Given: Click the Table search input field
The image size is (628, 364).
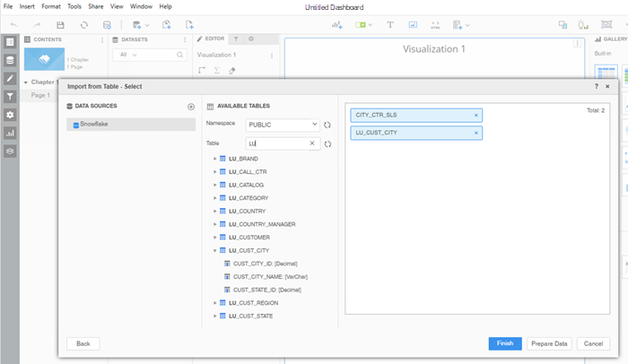Looking at the screenshot, I should (276, 143).
